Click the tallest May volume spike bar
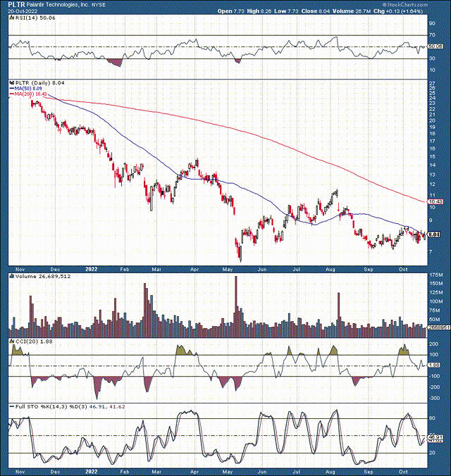The height and width of the screenshot is (476, 451). pos(235,306)
